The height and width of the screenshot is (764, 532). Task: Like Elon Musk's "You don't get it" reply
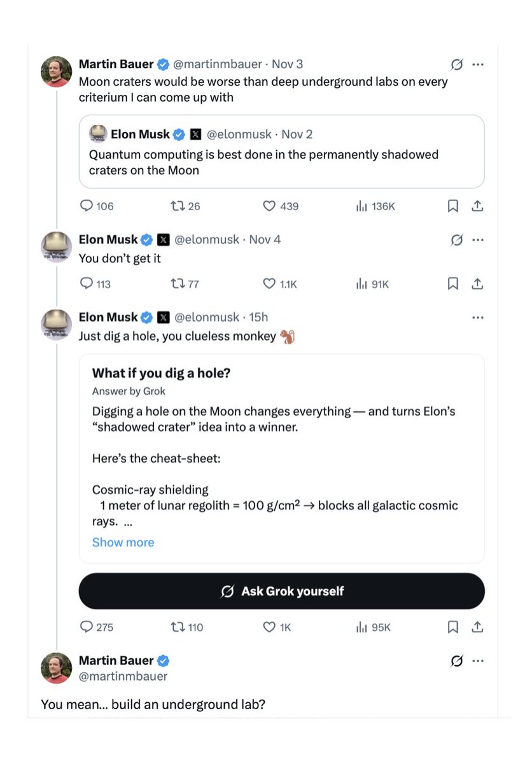pos(269,284)
